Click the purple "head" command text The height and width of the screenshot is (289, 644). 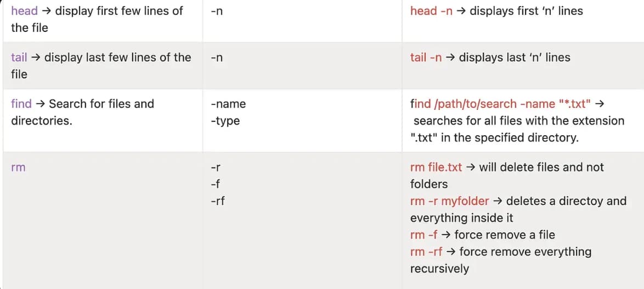[x=24, y=10]
